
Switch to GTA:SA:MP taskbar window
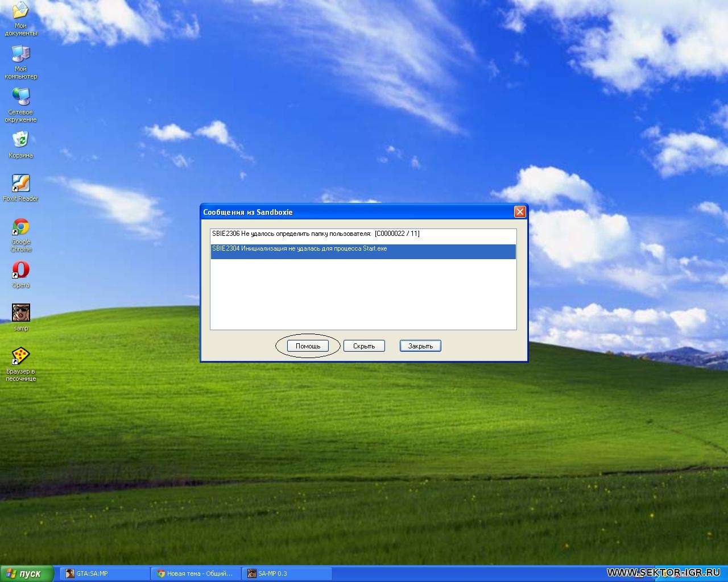tap(105, 573)
